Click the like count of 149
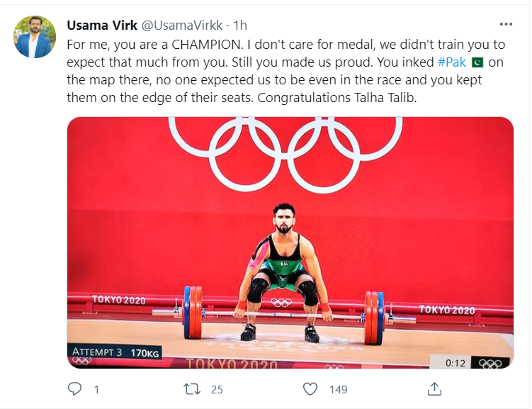This screenshot has height=409, width=532. [339, 390]
